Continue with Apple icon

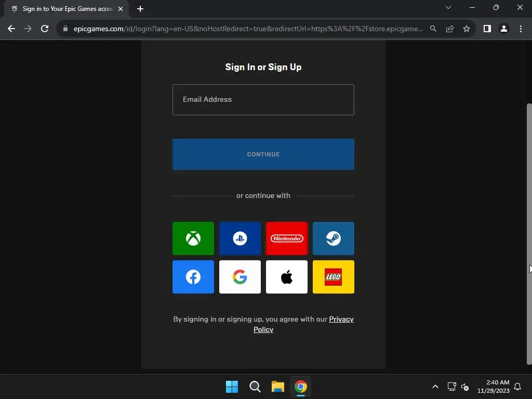287,277
